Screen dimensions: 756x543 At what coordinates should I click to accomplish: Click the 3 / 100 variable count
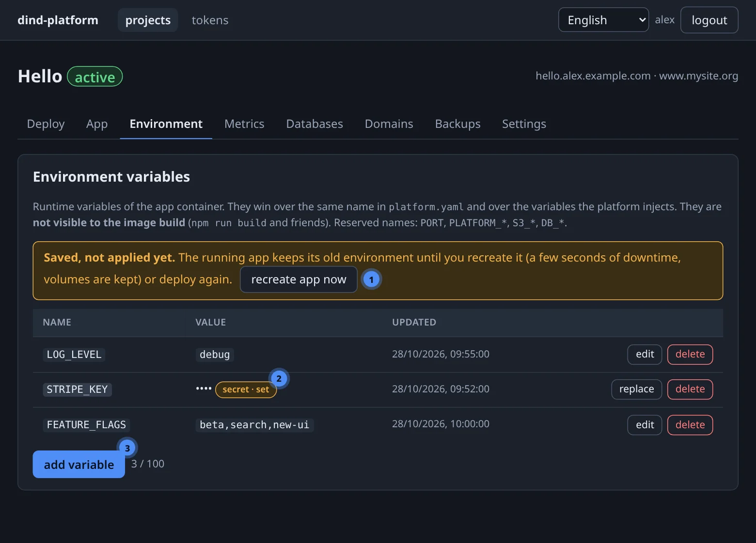148,464
